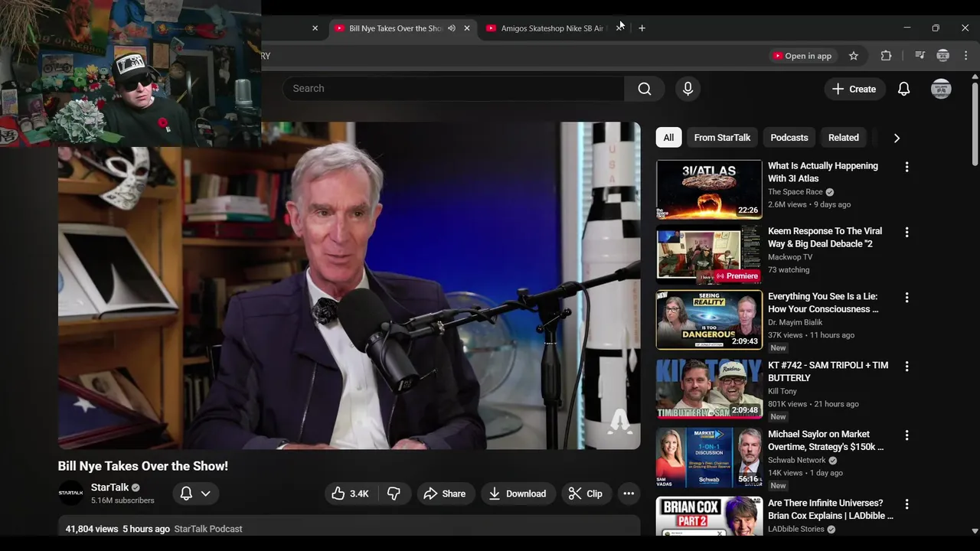Click the Bill Nye video player
The image size is (980, 551).
[x=349, y=285]
